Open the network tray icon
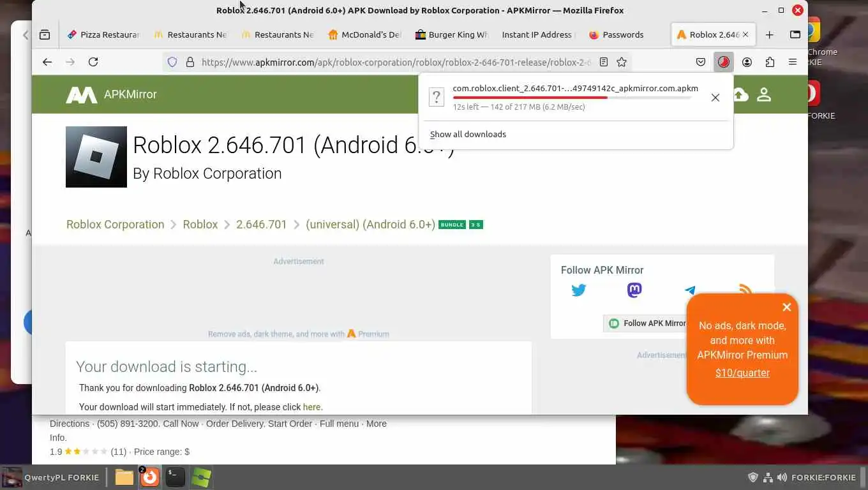 coord(768,477)
